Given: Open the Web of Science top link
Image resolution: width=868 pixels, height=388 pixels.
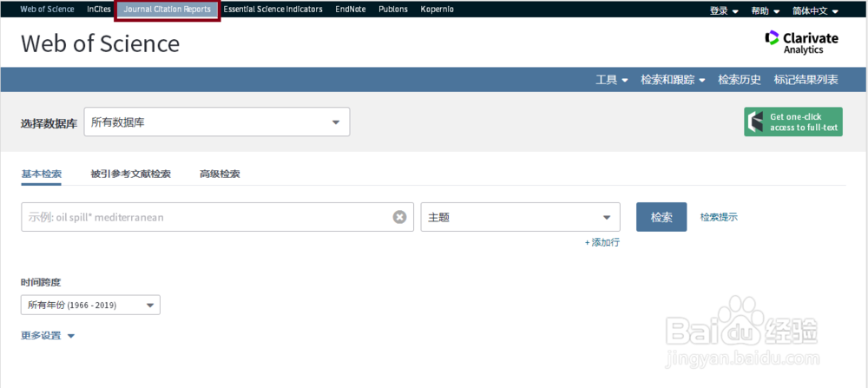Looking at the screenshot, I should 47,10.
